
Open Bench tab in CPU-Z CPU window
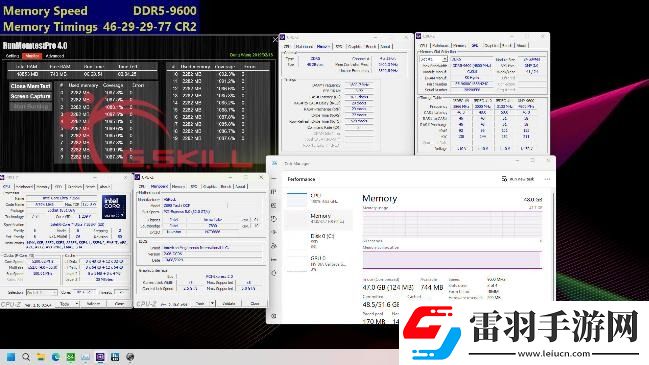(x=90, y=187)
